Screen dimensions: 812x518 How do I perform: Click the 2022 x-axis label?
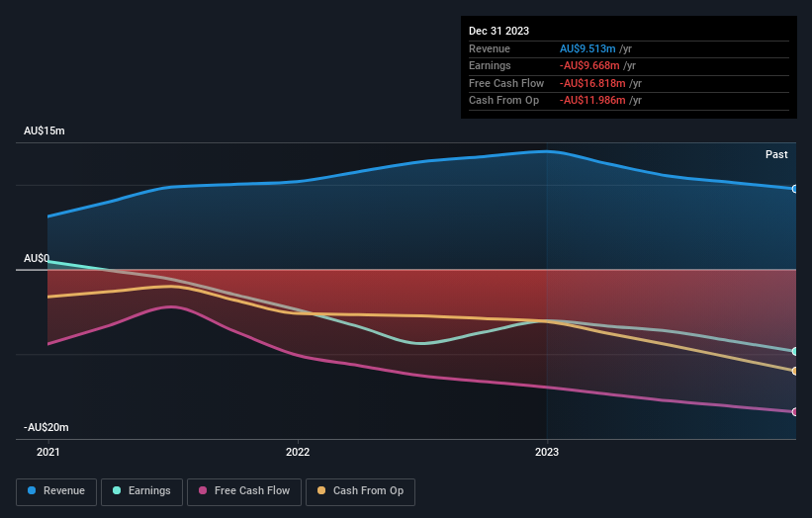tap(298, 452)
